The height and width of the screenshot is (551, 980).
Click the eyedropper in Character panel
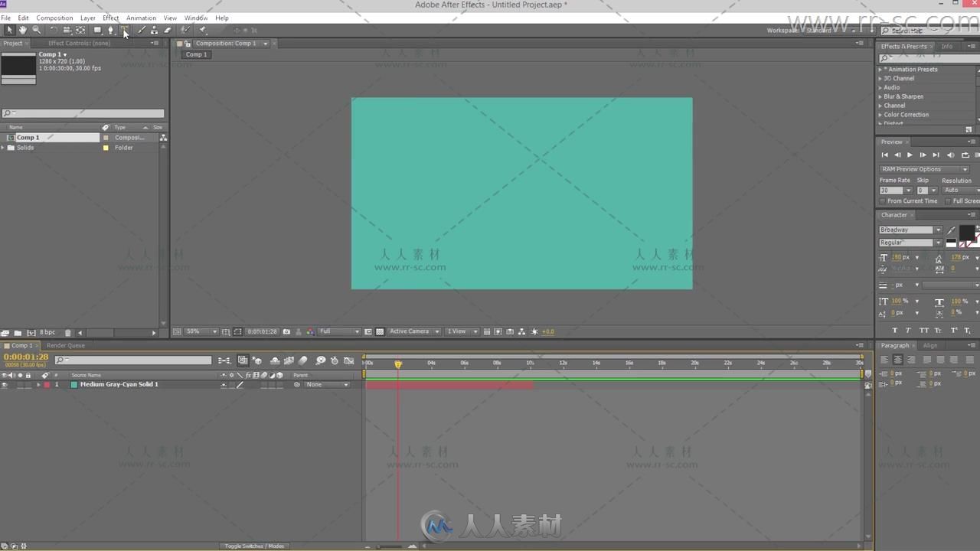tap(952, 230)
